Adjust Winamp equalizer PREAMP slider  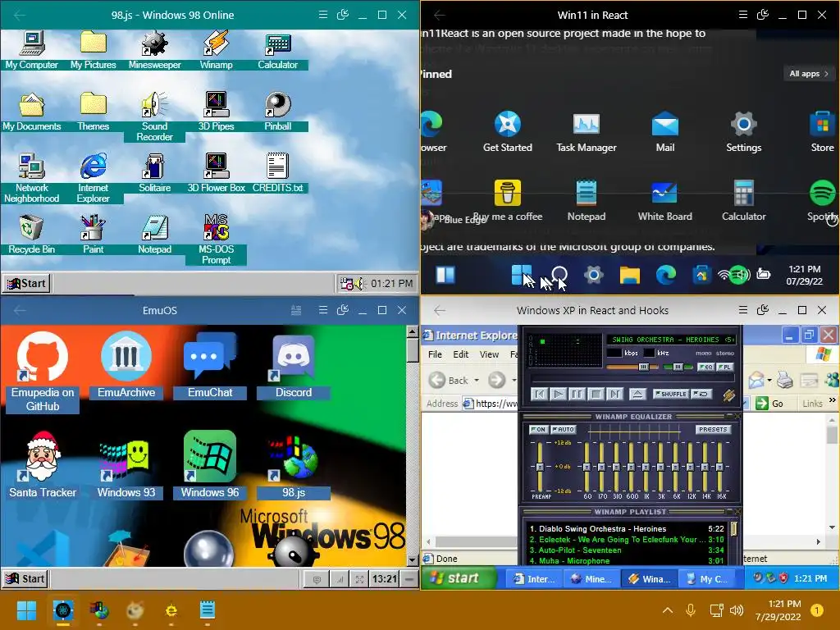point(540,467)
